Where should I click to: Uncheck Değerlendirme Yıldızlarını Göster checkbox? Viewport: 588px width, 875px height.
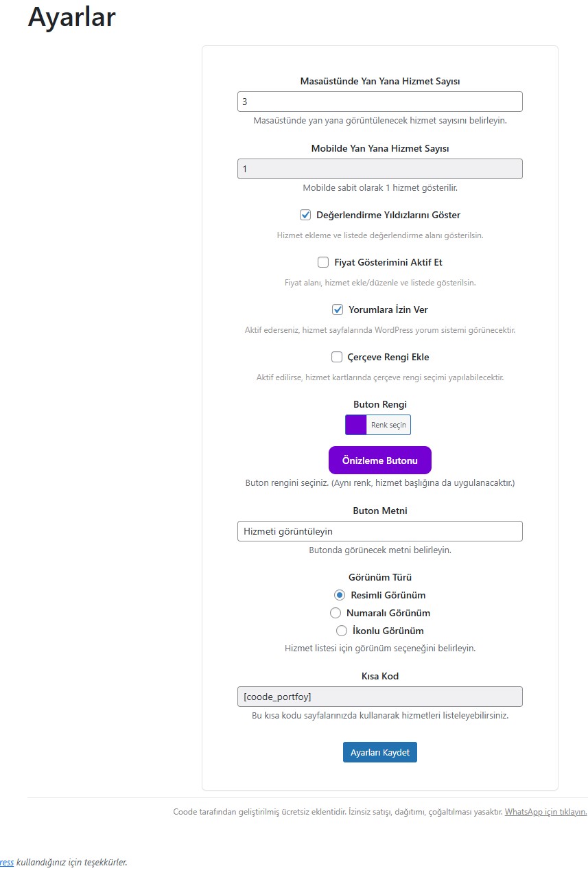[305, 215]
